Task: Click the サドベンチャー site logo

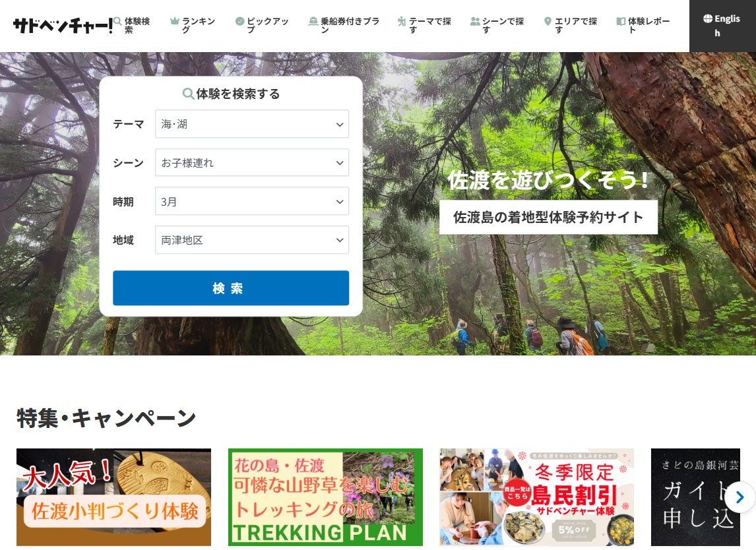Action: (62, 26)
